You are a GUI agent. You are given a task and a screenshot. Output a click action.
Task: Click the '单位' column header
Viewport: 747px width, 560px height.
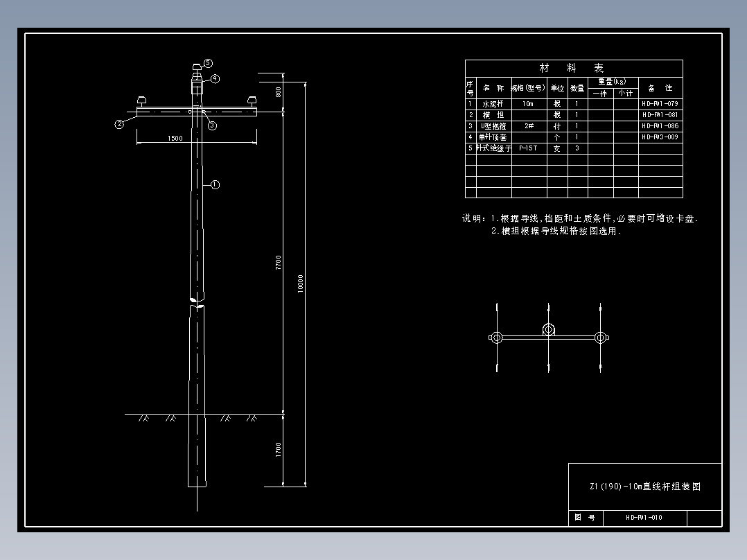point(557,88)
